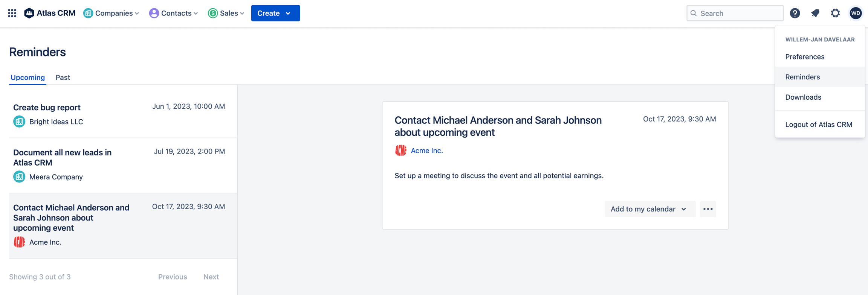Switch to the Past reminders tab

click(63, 77)
